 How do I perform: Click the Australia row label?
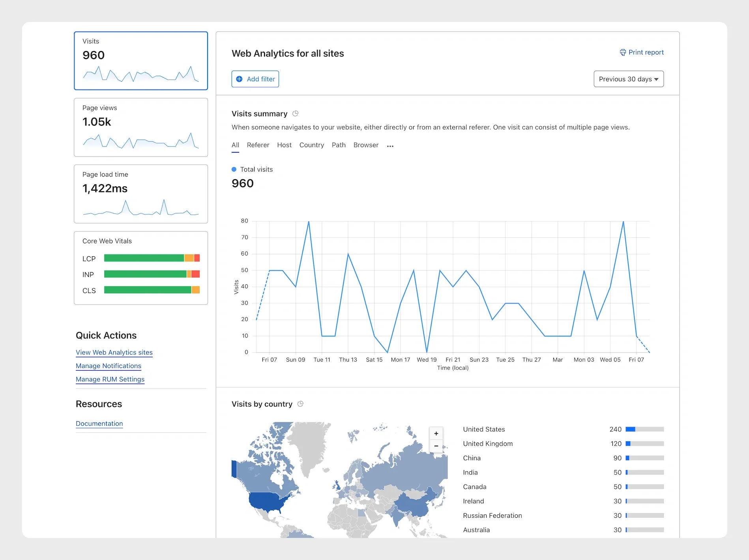[x=476, y=530]
